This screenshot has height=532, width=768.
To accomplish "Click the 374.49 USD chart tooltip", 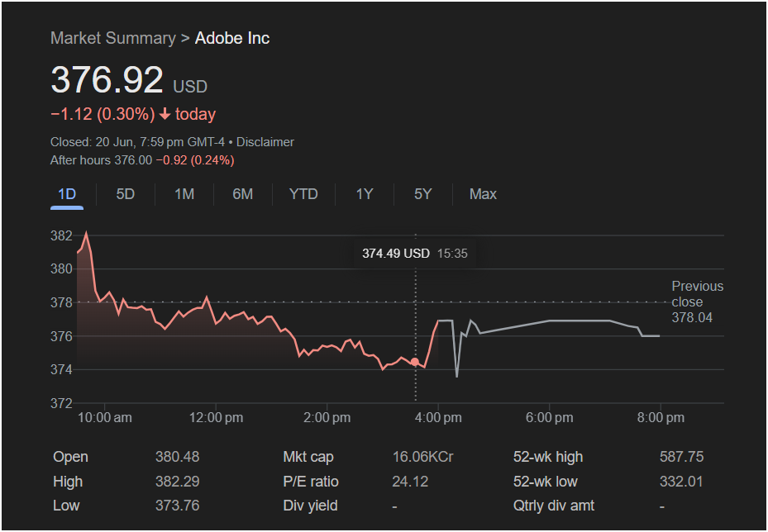I will click(415, 254).
